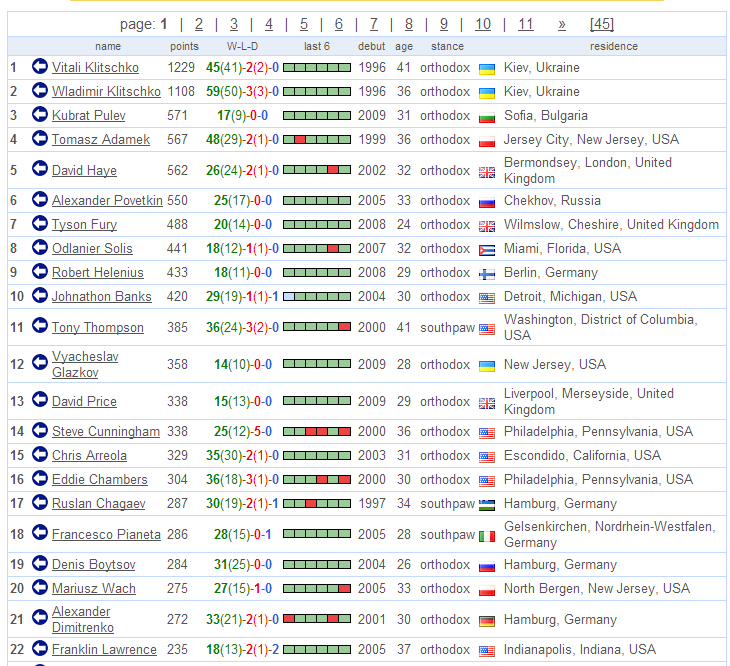730x666 pixels.
Task: Click the arrow icon next to Tony Thompson
Action: (x=40, y=327)
